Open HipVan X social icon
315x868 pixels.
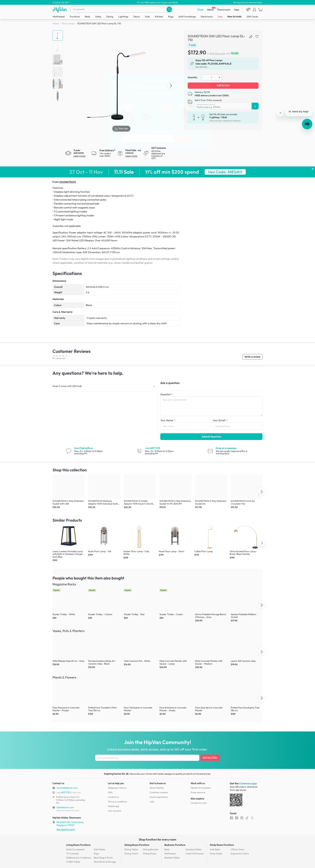click(252, 818)
